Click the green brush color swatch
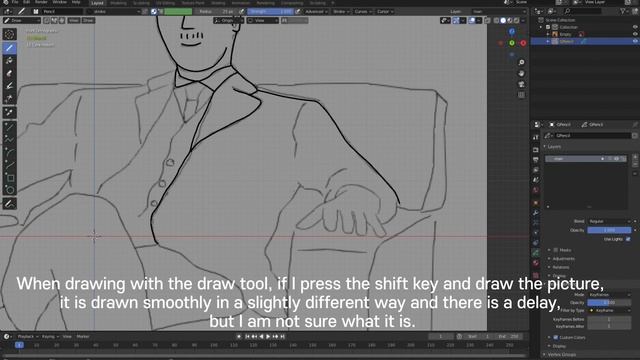The height and width of the screenshot is (360, 640). (x=178, y=11)
